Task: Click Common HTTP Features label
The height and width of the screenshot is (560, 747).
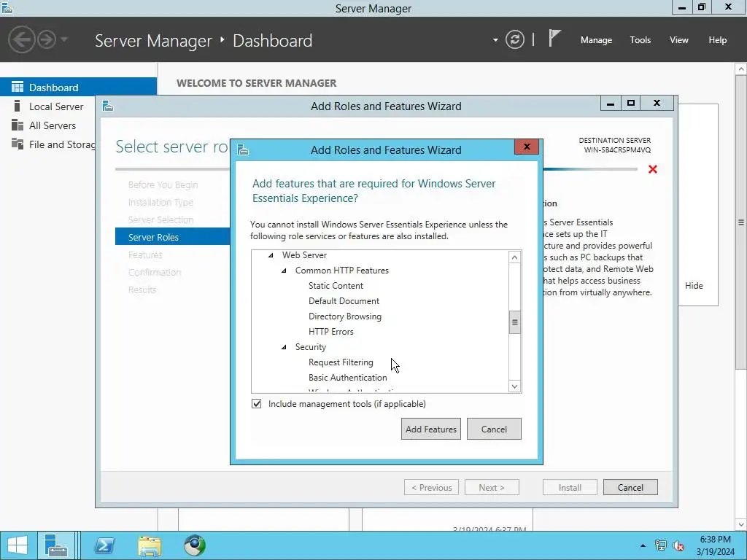Action: [342, 271]
